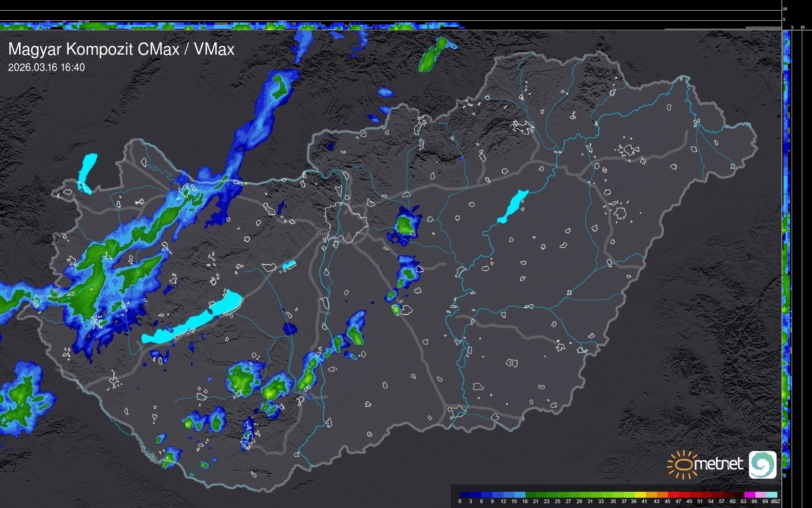The width and height of the screenshot is (812, 508).
Task: Select the magenta 63 dBZ legend swatch
Action: pyautogui.click(x=749, y=495)
